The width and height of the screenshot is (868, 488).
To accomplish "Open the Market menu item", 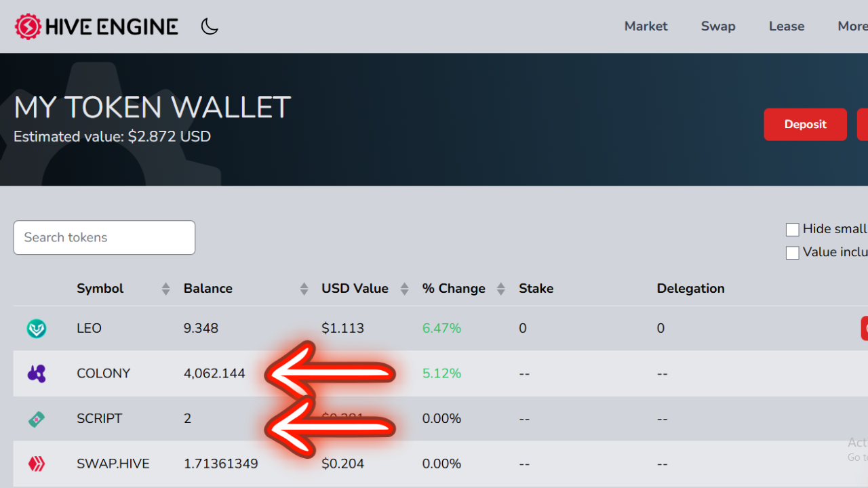I will coord(646,26).
